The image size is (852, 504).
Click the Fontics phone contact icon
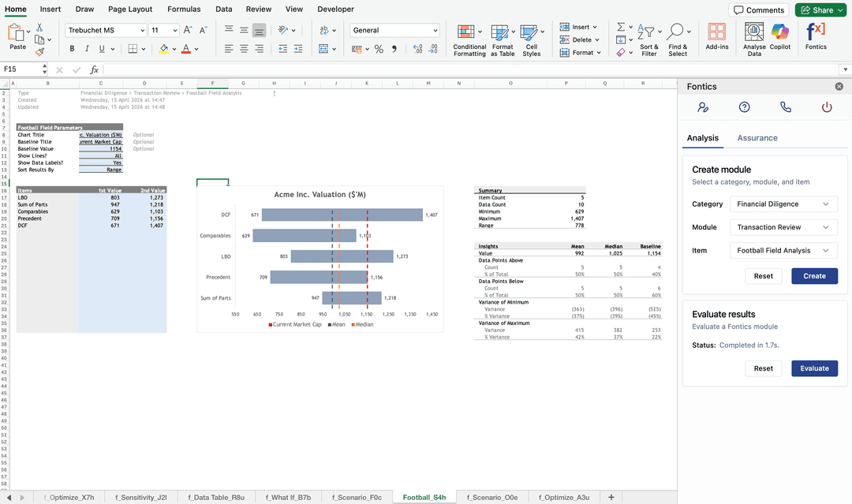coord(786,107)
